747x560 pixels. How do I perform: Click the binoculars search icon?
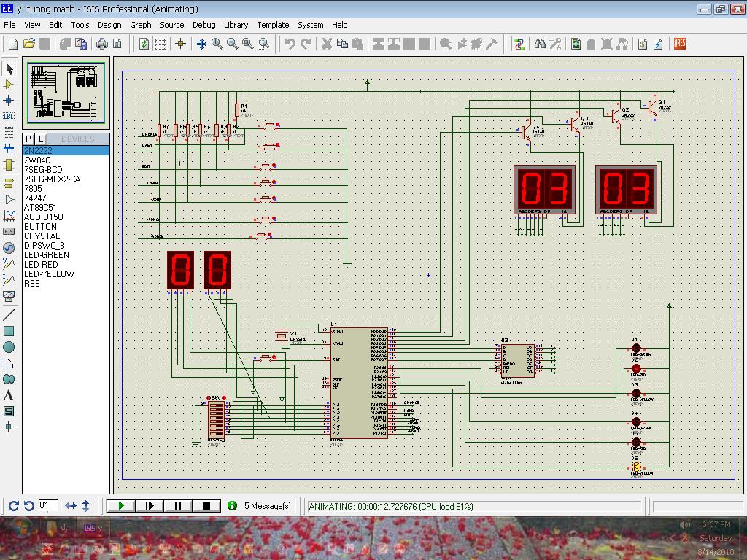pyautogui.click(x=540, y=44)
